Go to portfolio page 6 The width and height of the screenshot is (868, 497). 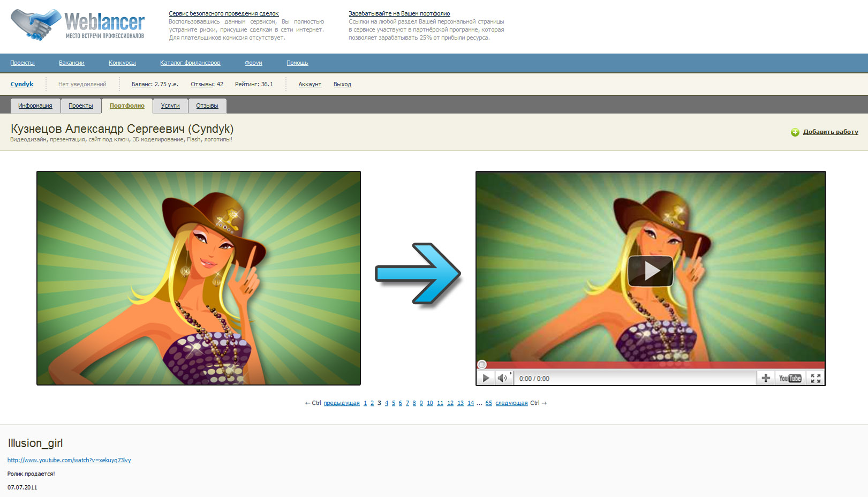(x=400, y=403)
